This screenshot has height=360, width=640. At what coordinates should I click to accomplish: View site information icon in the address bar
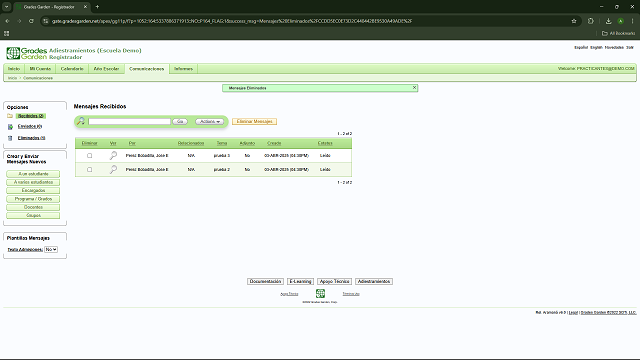(x=46, y=21)
